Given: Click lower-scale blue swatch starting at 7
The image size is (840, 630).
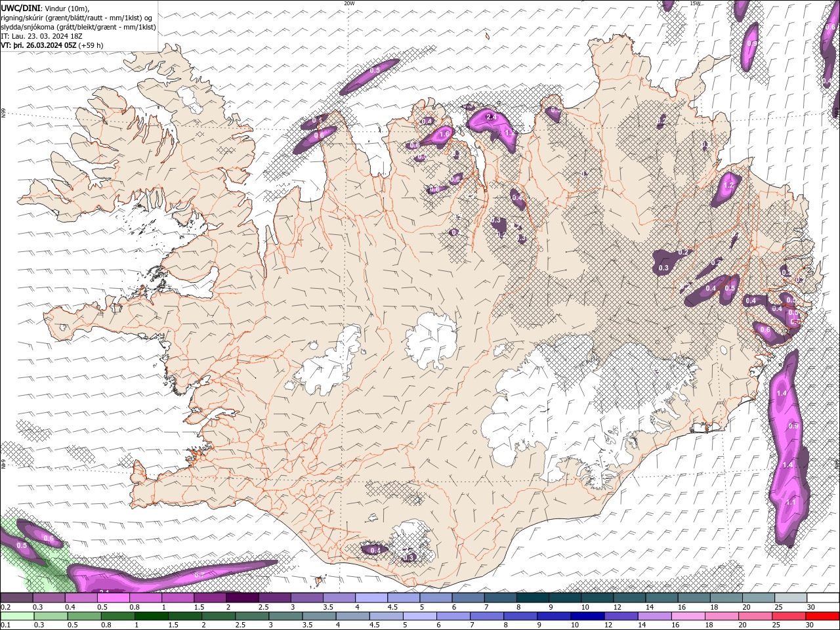Looking at the screenshot, I should [x=487, y=616].
